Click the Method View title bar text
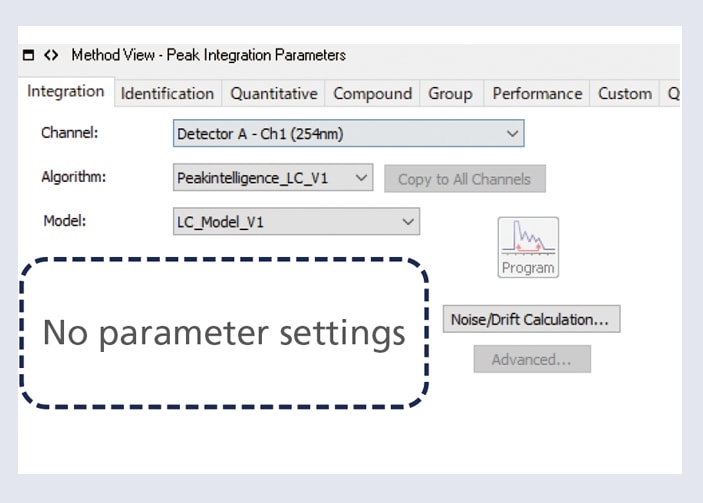 click(x=208, y=56)
